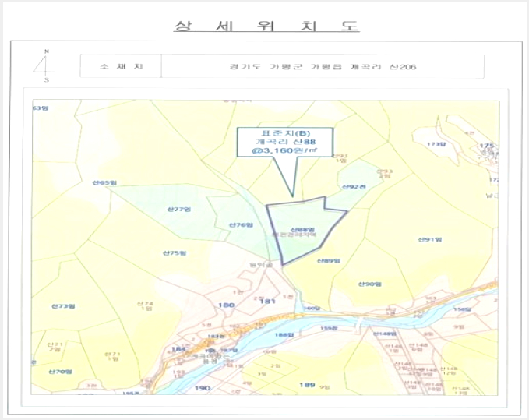The image size is (529, 420).
Task: Click the 산70임 parcel label
Action: point(60,372)
